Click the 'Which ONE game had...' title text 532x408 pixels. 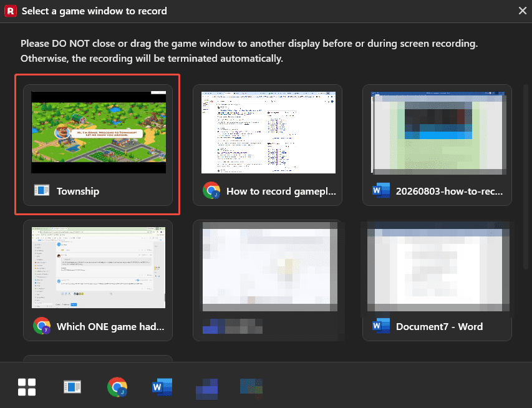click(110, 326)
